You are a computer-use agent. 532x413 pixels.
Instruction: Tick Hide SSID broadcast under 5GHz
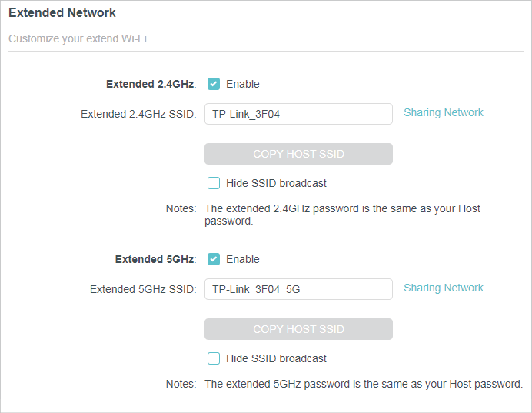point(214,358)
